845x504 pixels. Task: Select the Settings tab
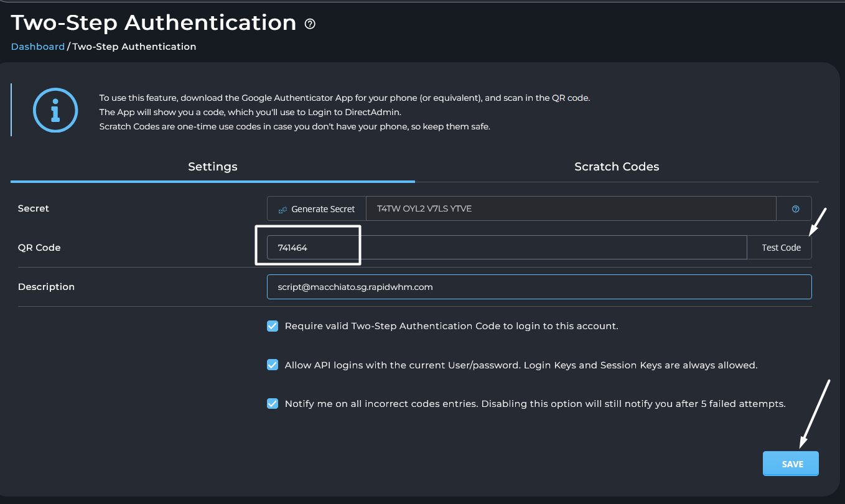pyautogui.click(x=213, y=167)
